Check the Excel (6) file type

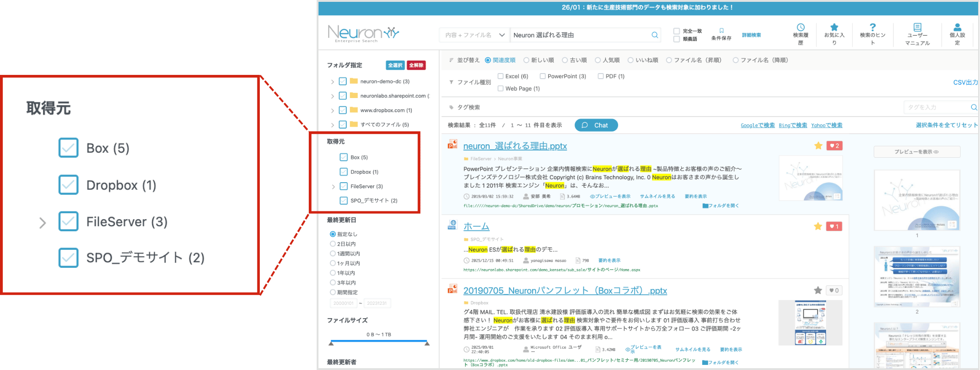click(x=501, y=76)
